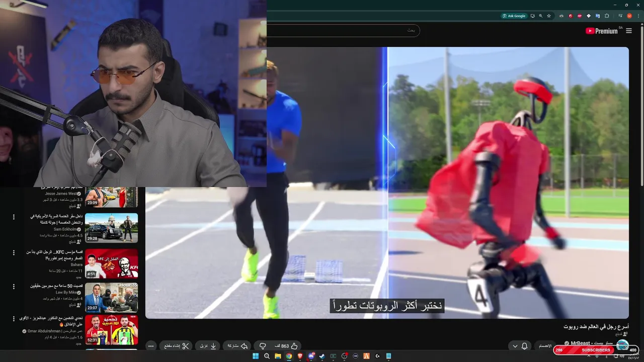The width and height of the screenshot is (644, 362).
Task: Open options menu for Omar Abdulrahman video
Action: click(x=14, y=319)
